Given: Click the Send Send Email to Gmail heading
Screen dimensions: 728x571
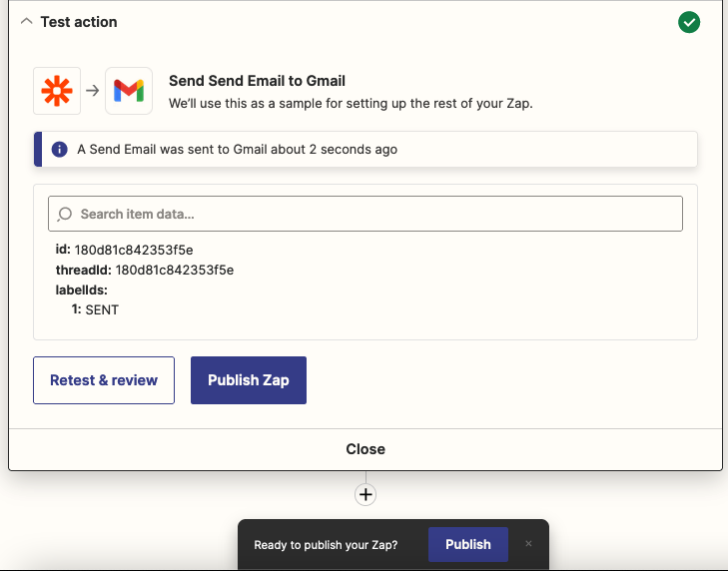Looking at the screenshot, I should [257, 81].
